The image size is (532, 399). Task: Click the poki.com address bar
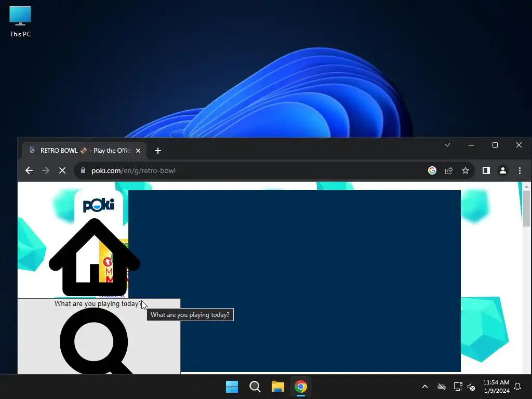click(x=251, y=170)
